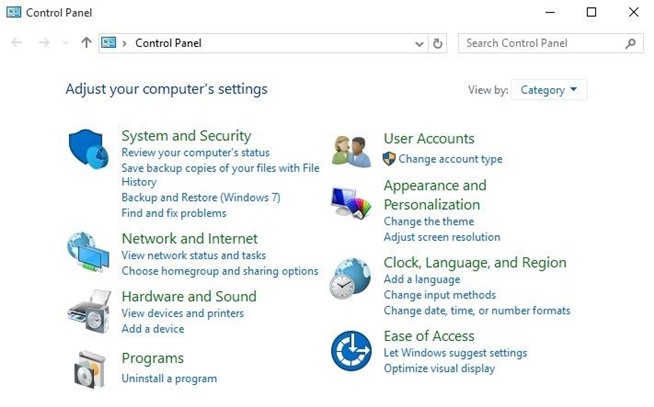This screenshot has width=654, height=407.
Task: Open the recent locations dropdown arrow
Action: (66, 43)
